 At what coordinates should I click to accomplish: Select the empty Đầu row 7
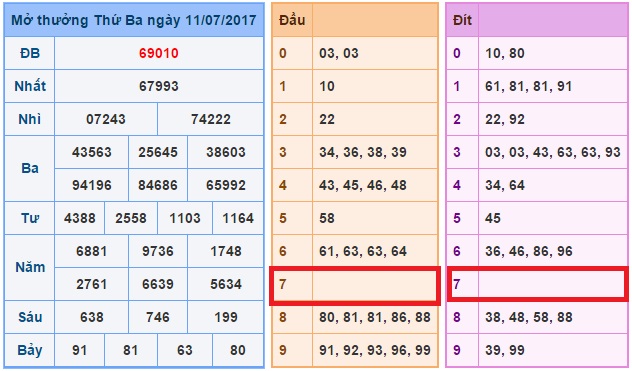tap(355, 285)
